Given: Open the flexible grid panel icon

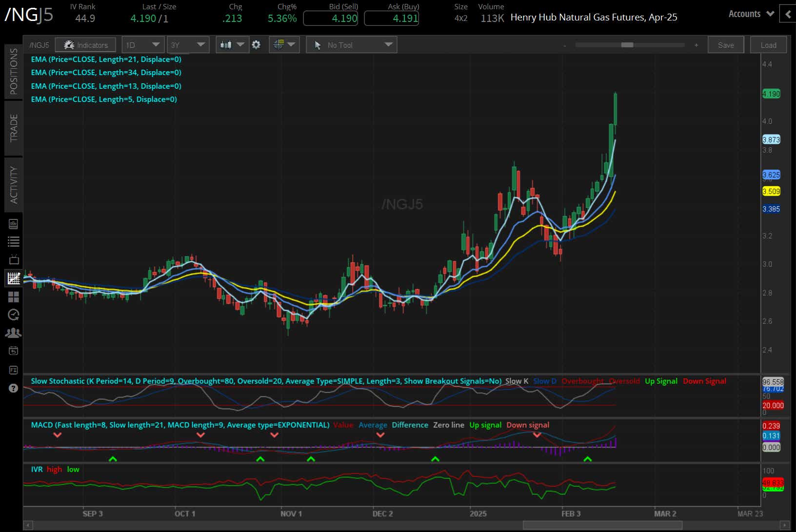Looking at the screenshot, I should 13,296.
